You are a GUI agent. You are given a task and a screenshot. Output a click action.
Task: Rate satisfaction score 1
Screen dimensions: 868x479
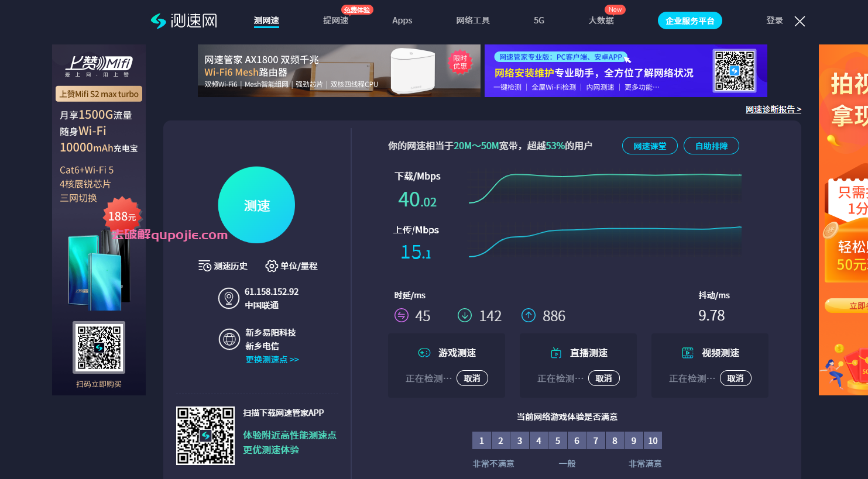tap(481, 440)
